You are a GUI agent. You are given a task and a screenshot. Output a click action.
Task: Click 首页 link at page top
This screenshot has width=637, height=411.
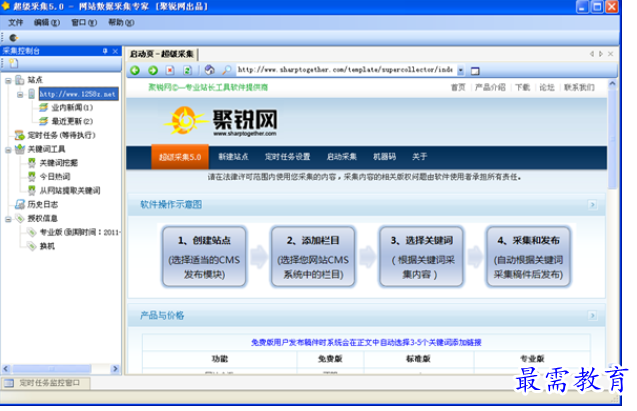point(458,87)
